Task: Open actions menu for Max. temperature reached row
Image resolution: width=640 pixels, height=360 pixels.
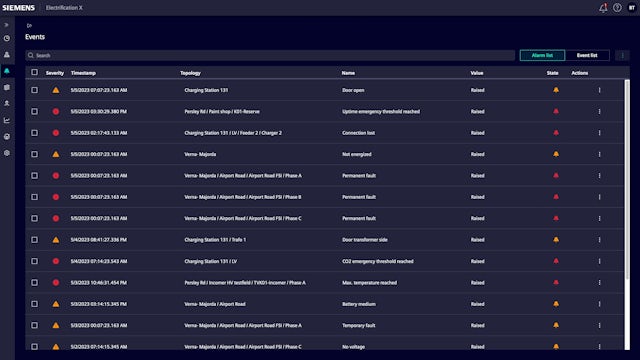Action: click(x=599, y=282)
